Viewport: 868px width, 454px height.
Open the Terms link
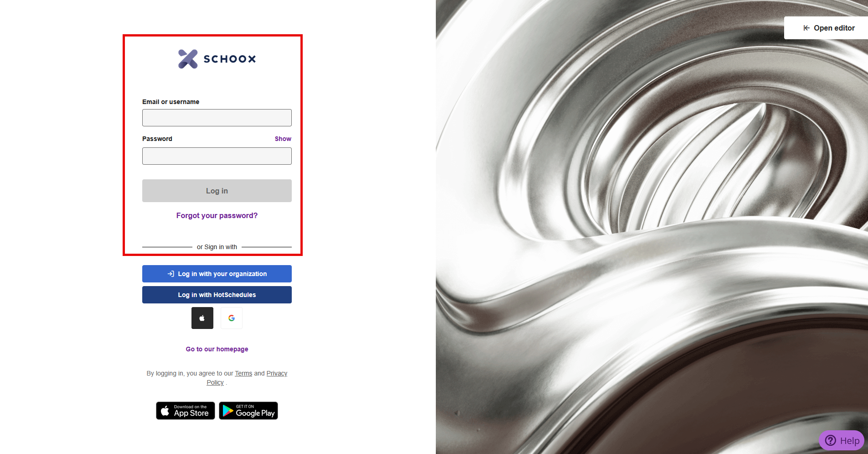coord(243,373)
